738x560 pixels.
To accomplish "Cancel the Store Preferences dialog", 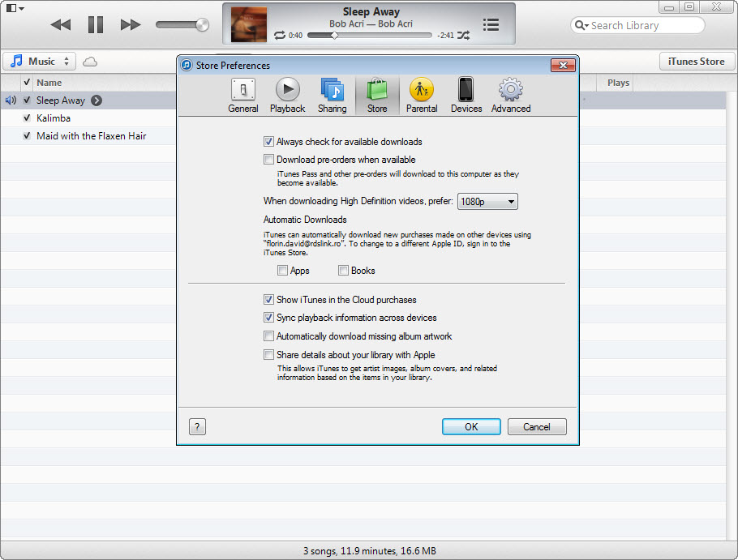I will (x=537, y=426).
